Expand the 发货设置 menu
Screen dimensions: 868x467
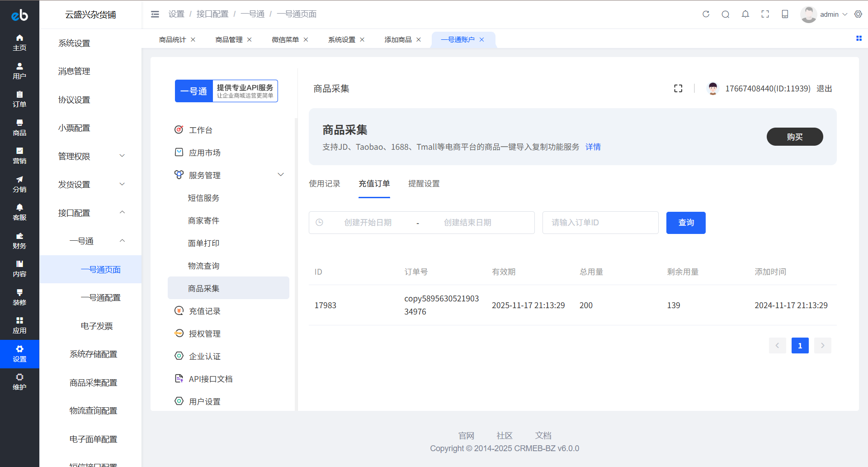tap(90, 184)
